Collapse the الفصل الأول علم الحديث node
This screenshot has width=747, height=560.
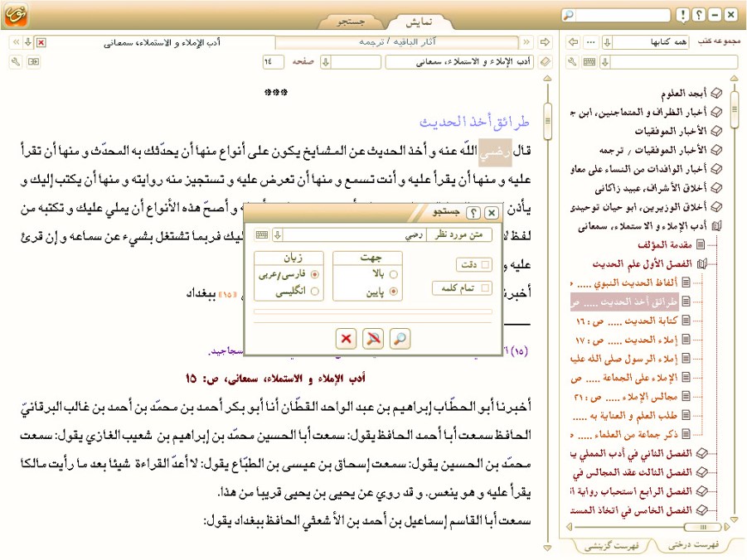(x=701, y=263)
